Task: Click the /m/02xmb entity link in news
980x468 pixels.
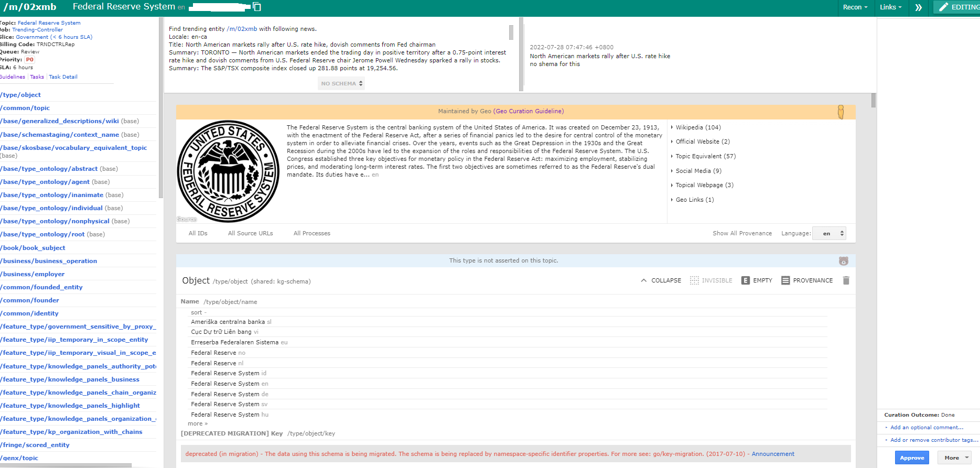Action: (242, 29)
